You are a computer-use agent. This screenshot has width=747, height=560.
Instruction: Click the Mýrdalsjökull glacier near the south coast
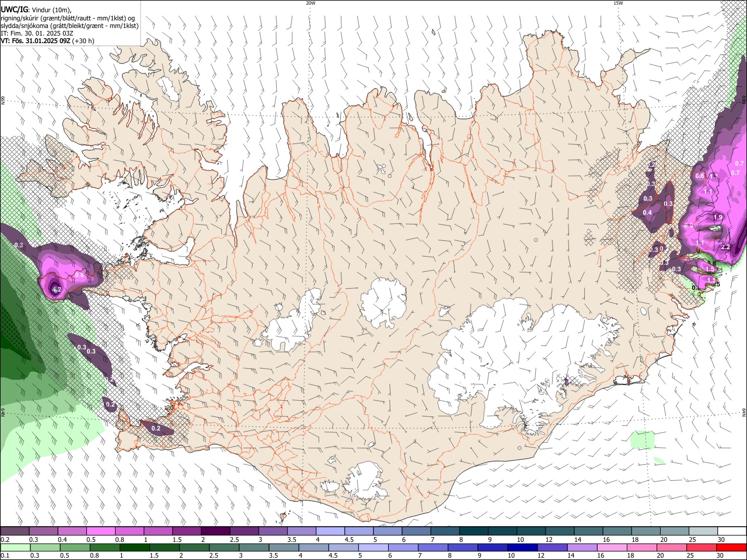click(365, 481)
